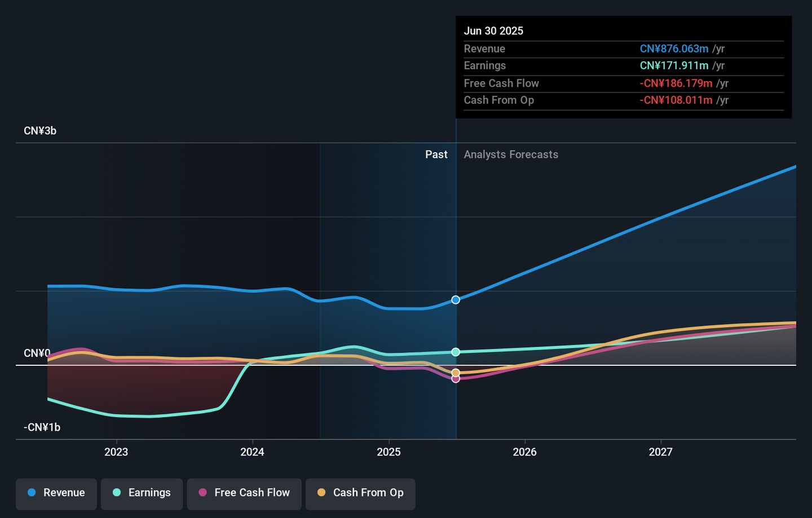The height and width of the screenshot is (518, 812).
Task: Toggle the Revenue legend button
Action: tap(56, 493)
